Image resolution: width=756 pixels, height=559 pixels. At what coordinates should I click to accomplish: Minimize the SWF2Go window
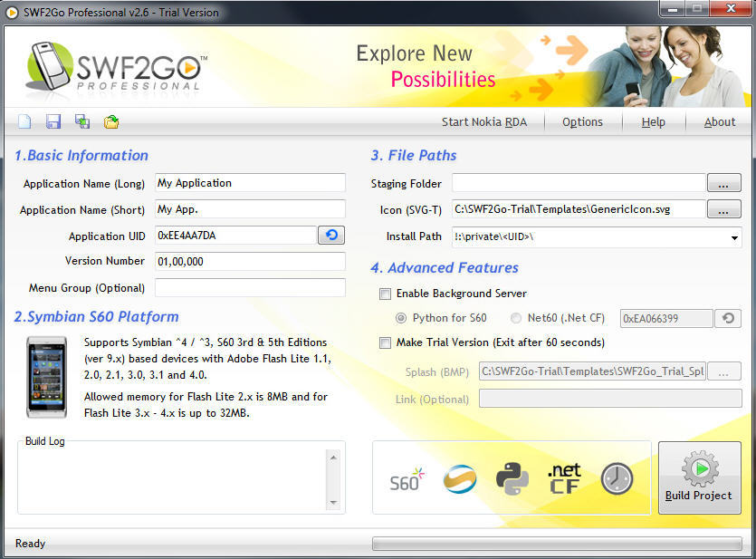point(673,9)
